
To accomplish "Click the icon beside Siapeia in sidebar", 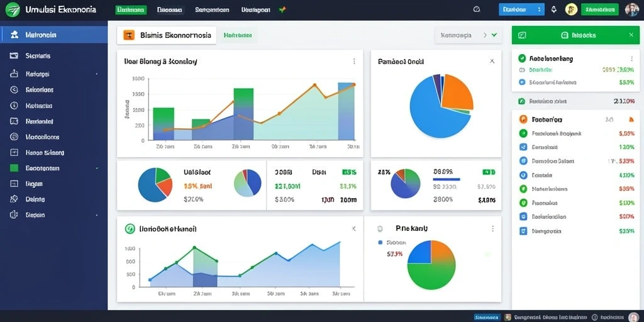I will (x=14, y=215).
